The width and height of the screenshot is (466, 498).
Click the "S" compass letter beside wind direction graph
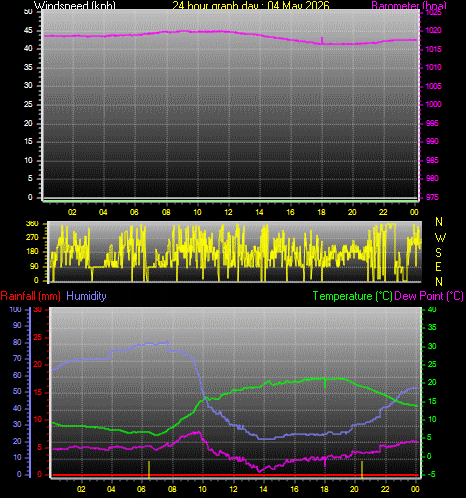click(439, 253)
